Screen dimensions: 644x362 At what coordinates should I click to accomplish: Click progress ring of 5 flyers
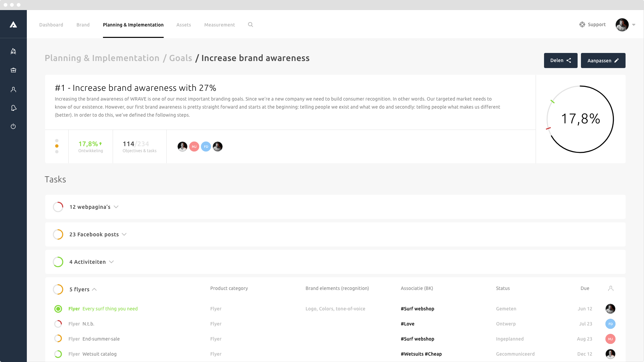pyautogui.click(x=58, y=289)
